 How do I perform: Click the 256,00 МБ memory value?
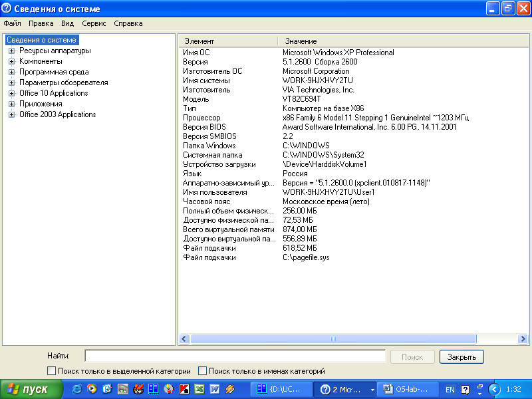[300, 211]
